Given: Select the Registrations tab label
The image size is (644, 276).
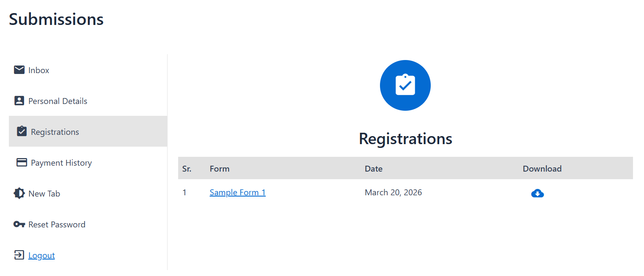Looking at the screenshot, I should tap(55, 132).
